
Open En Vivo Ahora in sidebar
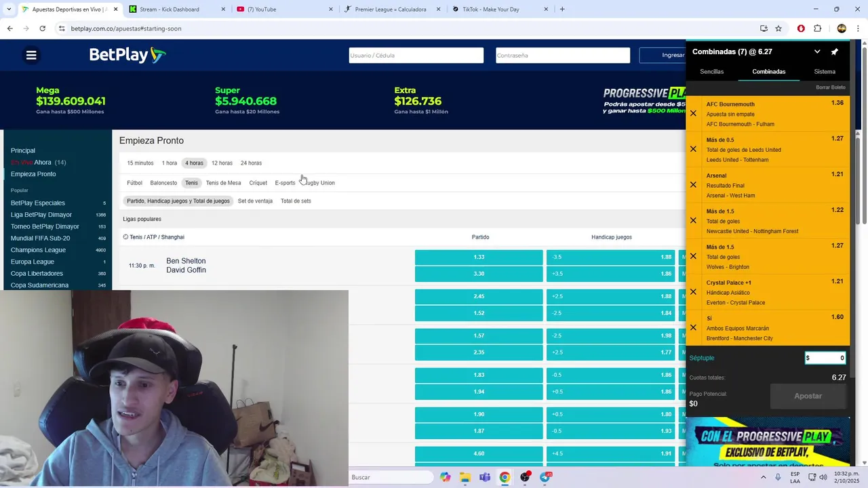click(x=39, y=163)
